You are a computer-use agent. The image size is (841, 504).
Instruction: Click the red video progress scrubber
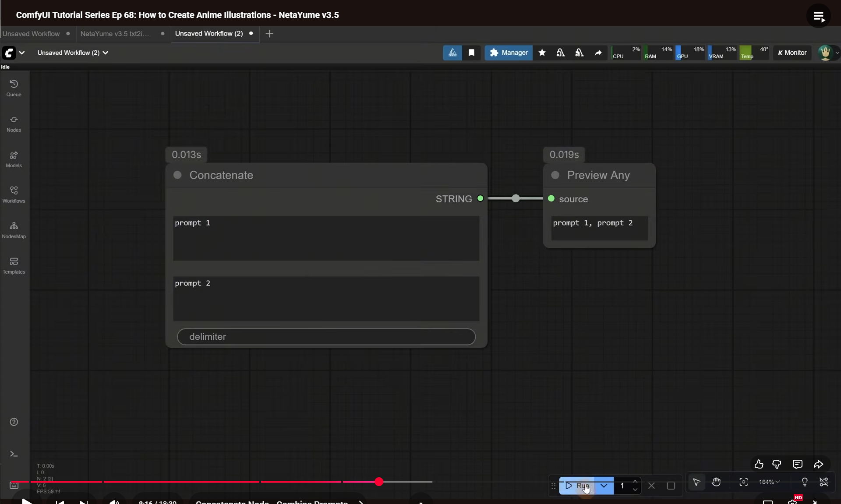(379, 482)
